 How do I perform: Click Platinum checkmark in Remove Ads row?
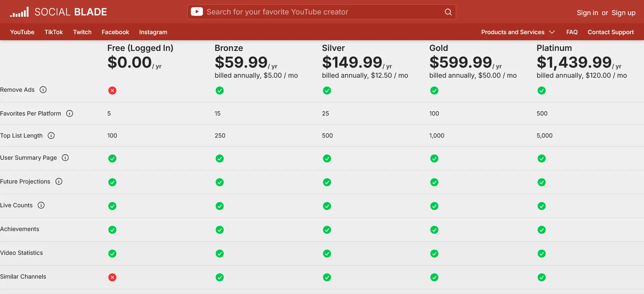click(542, 90)
